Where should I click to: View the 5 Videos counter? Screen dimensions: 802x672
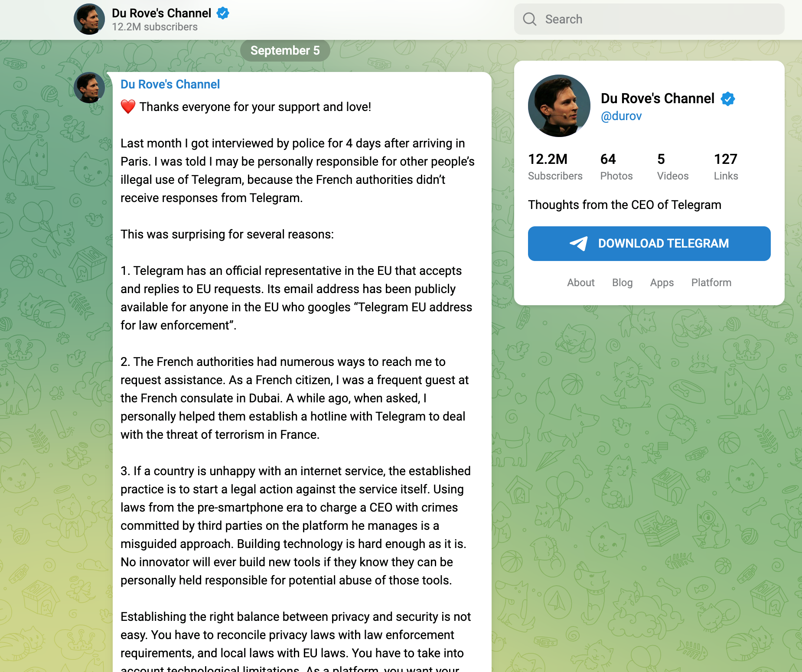click(x=672, y=166)
